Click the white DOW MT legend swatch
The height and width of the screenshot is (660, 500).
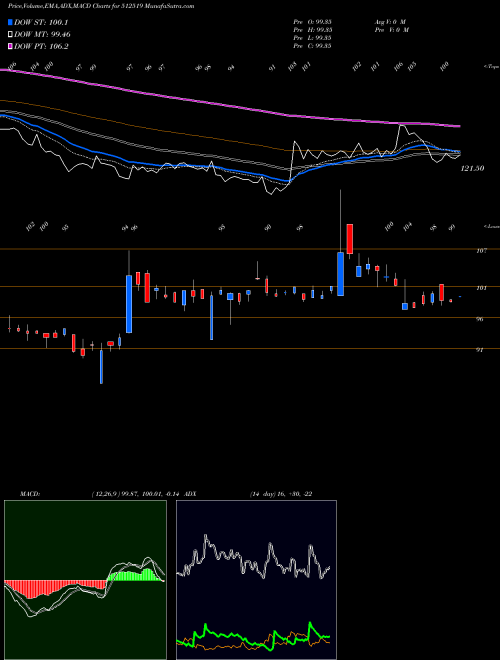pos(10,35)
